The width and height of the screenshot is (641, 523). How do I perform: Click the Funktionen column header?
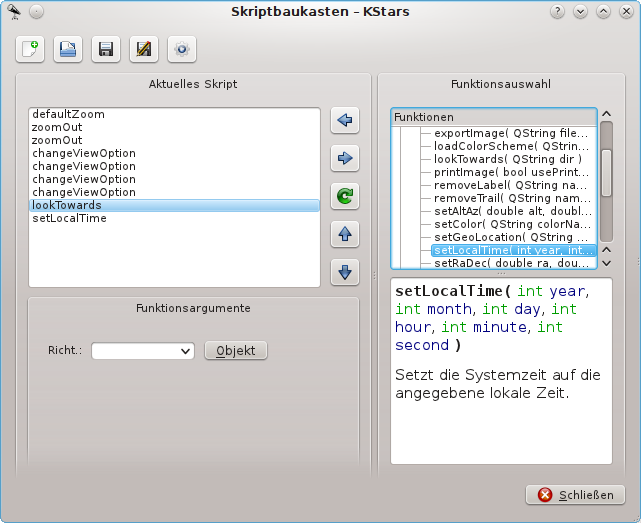[x=493, y=117]
